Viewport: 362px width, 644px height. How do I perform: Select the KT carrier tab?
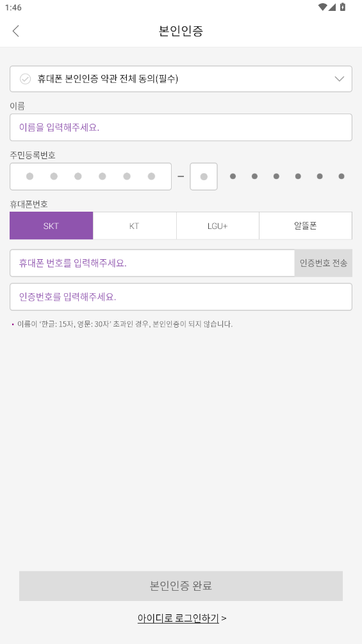coord(135,226)
